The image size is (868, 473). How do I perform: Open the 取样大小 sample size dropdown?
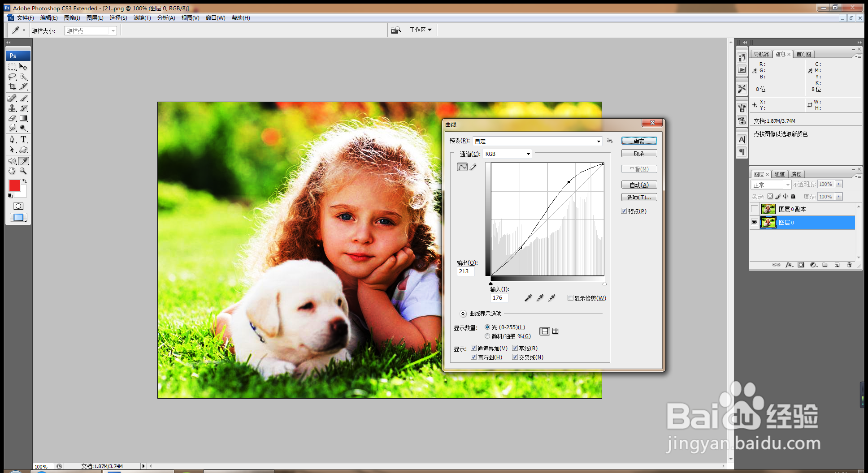point(91,31)
